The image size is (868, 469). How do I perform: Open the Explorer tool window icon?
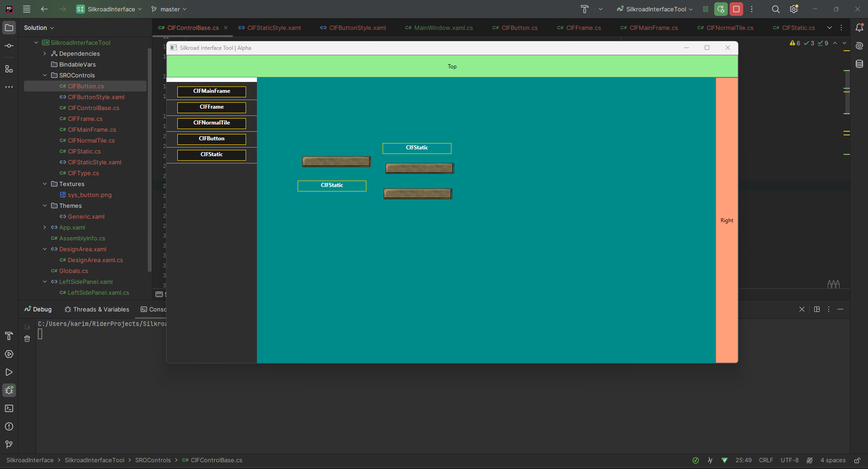9,28
